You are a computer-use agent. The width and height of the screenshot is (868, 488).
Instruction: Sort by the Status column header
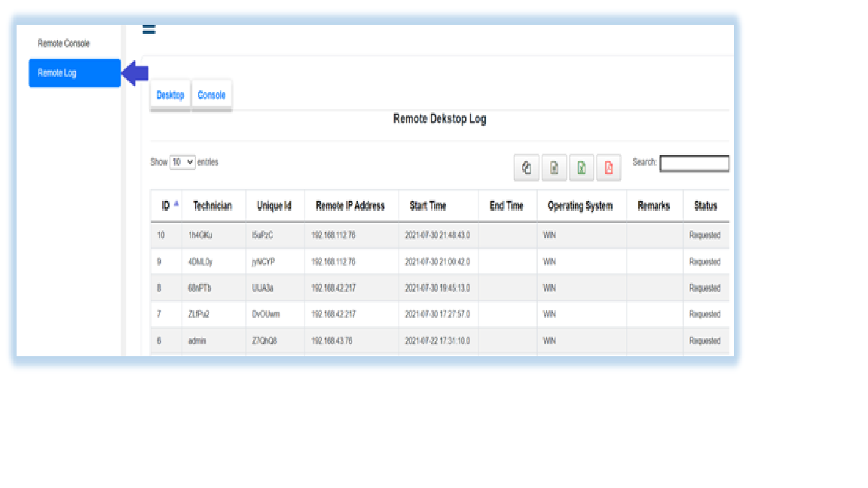[706, 206]
